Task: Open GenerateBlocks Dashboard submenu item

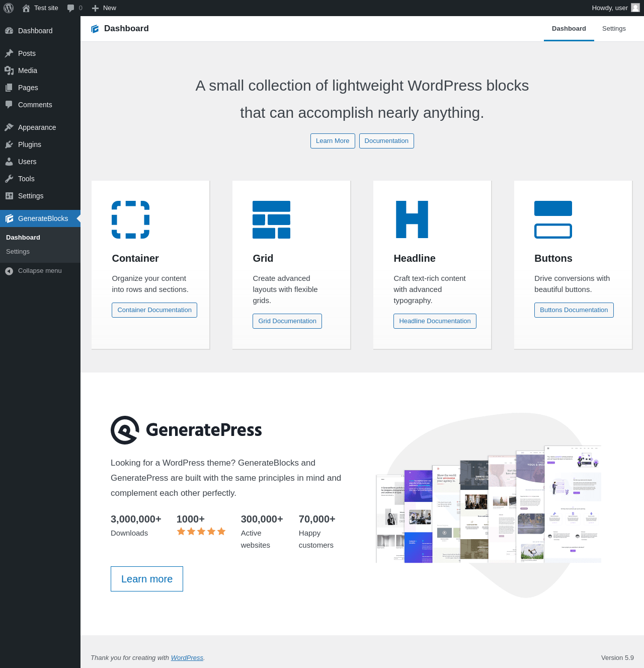Action: pos(40,238)
